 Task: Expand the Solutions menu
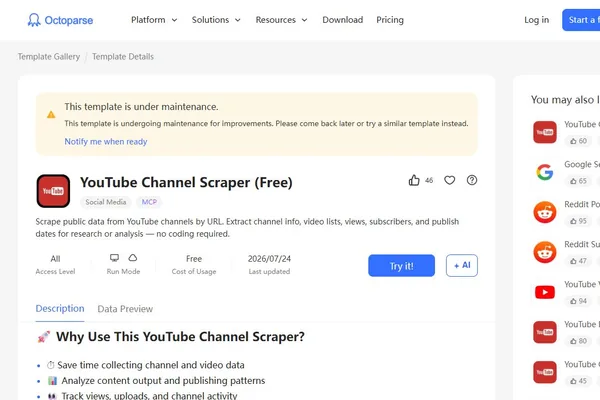(216, 20)
